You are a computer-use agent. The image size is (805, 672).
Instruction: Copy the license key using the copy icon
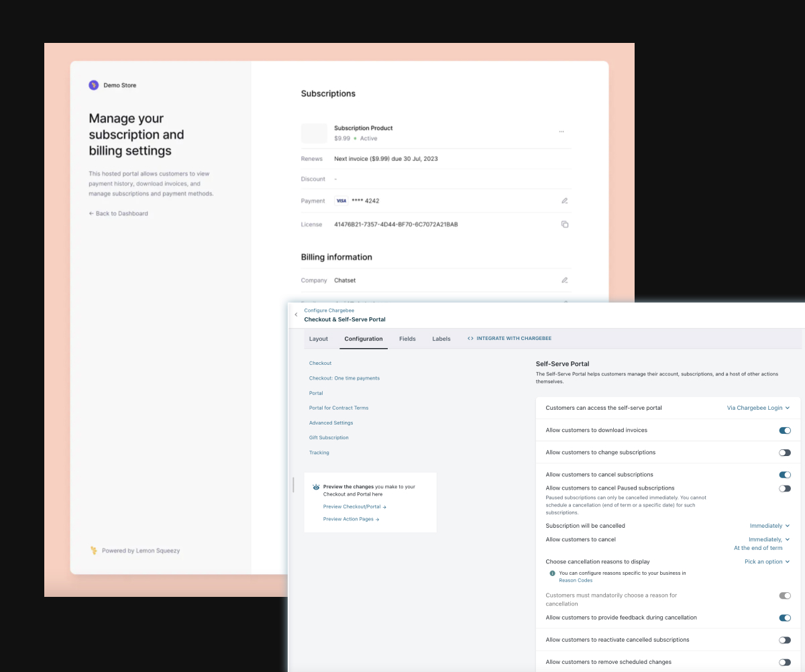pos(564,224)
